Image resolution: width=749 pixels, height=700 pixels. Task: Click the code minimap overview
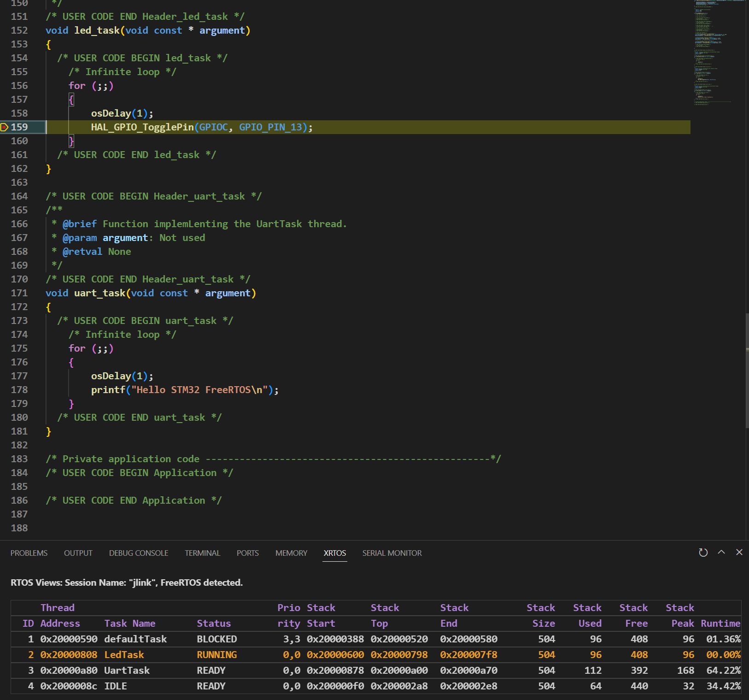coord(719,53)
